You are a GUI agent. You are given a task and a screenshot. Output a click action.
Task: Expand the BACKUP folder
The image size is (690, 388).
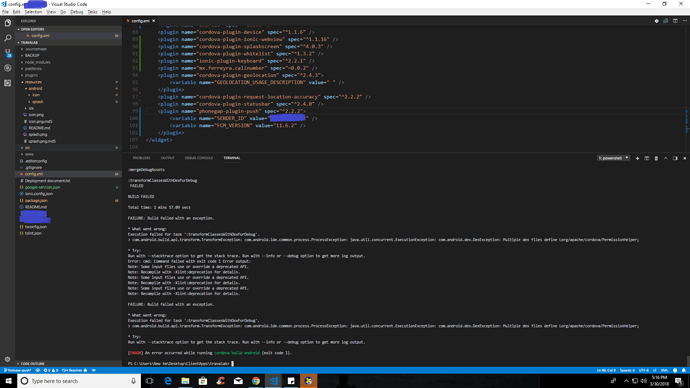(68, 55)
